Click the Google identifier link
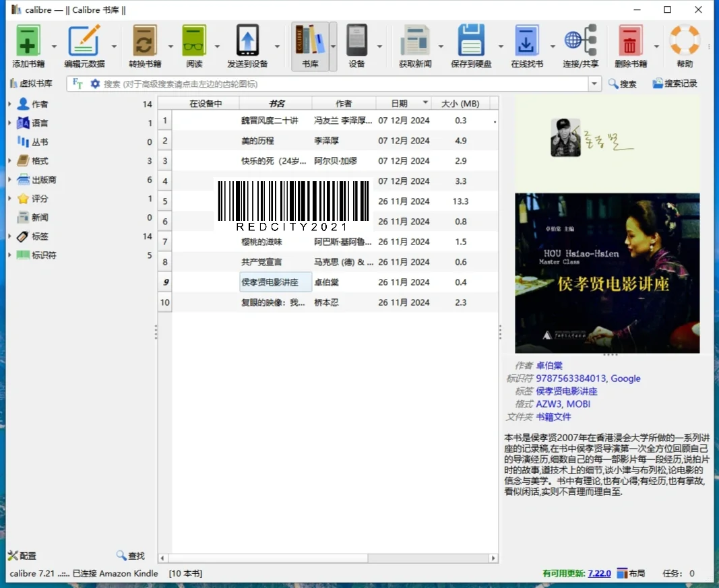This screenshot has height=588, width=719. click(625, 378)
